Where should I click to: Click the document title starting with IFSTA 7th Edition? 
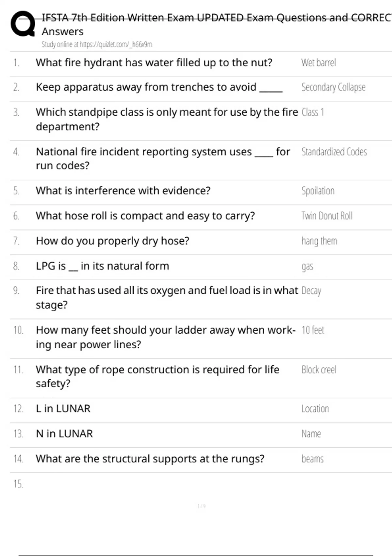216,18
